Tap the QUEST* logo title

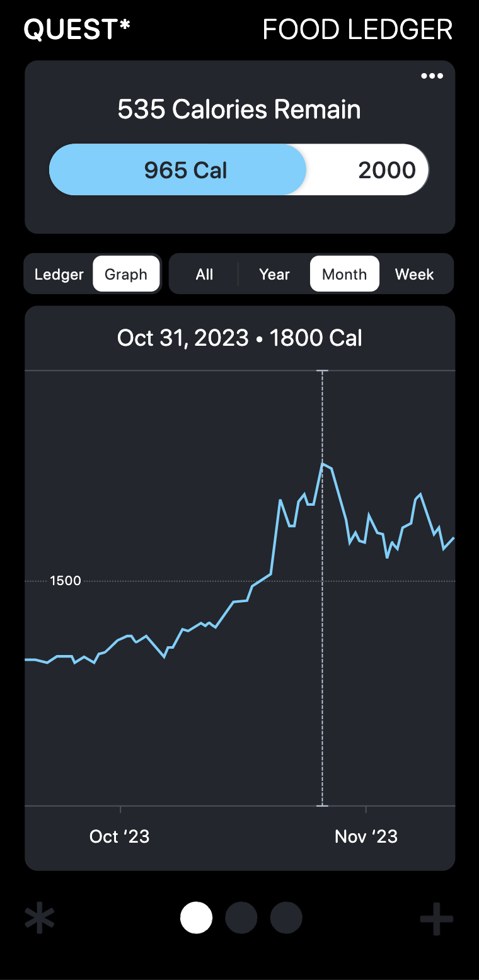77,30
